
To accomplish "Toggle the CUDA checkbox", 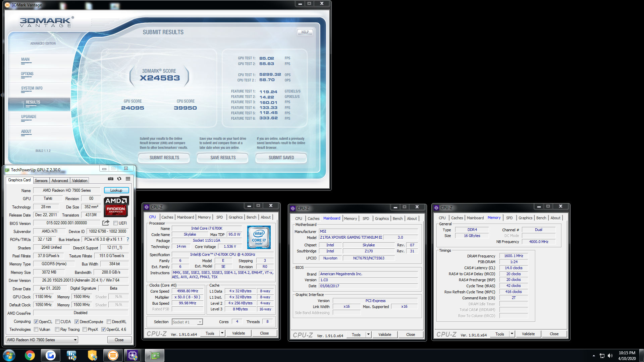I will [57, 322].
